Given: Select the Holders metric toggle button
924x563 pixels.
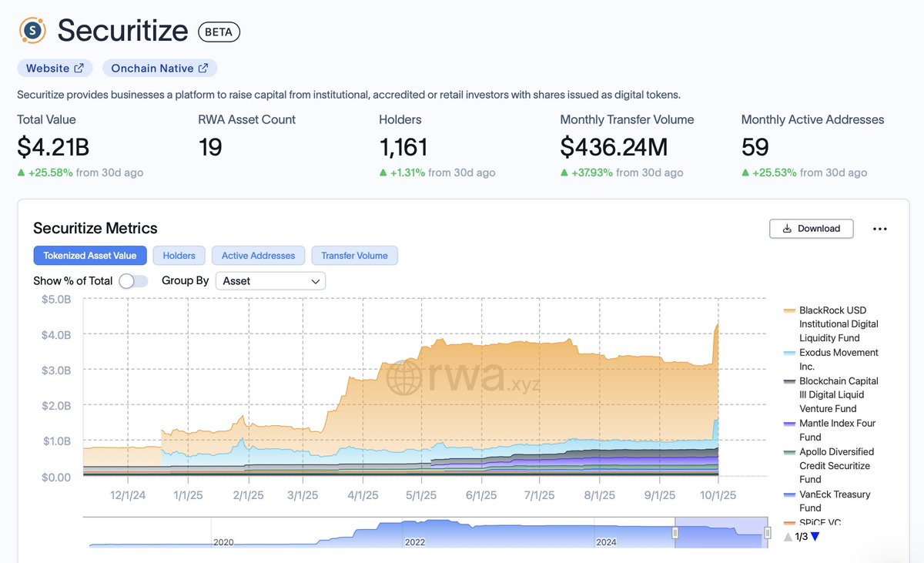Looking at the screenshot, I should (x=179, y=255).
